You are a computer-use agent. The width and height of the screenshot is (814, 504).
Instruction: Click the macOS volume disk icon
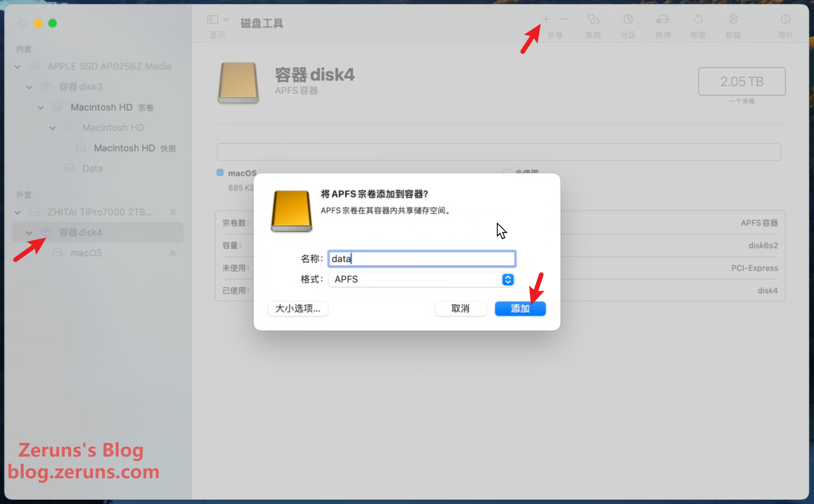(58, 253)
